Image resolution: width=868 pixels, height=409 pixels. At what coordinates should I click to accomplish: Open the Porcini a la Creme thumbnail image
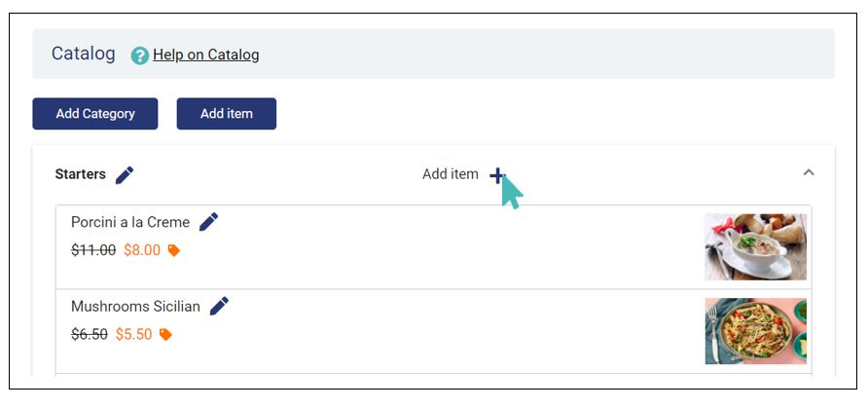[756, 246]
